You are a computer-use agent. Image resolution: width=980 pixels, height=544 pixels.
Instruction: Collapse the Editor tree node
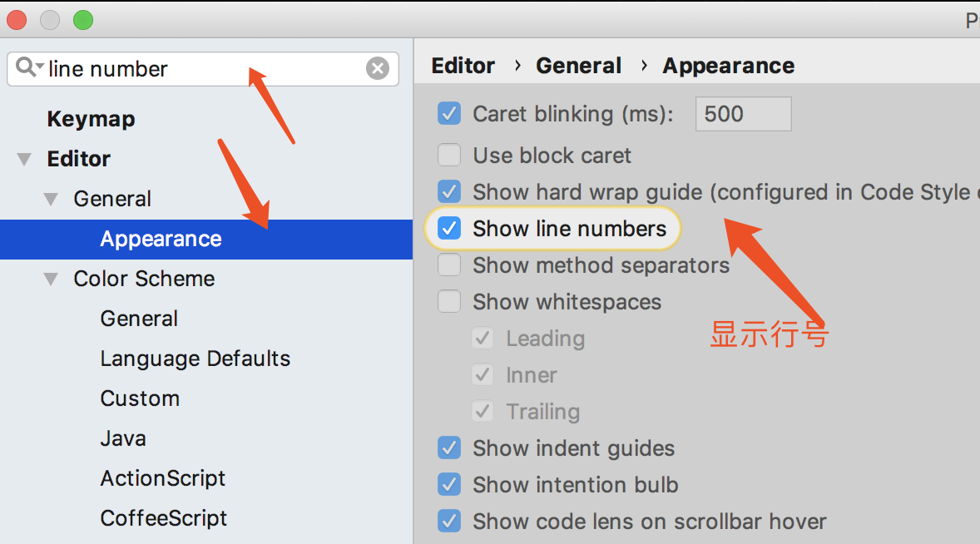[24, 159]
